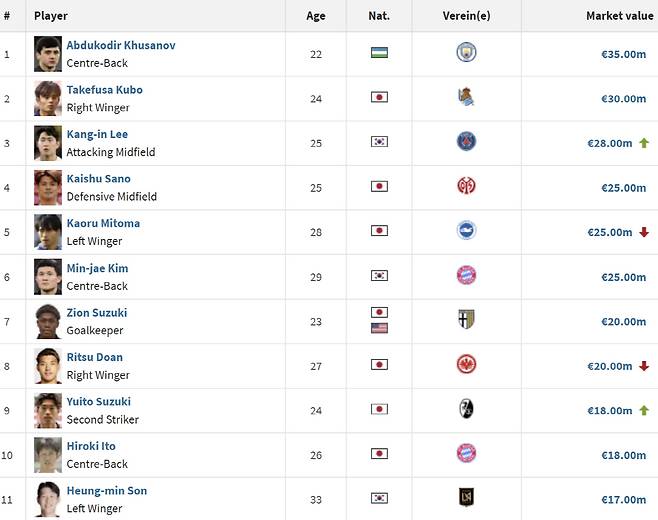Open Heung-min Son player profile link

click(104, 491)
